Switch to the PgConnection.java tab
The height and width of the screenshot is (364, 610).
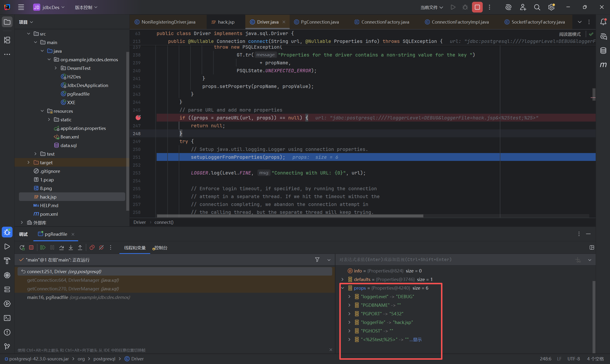(x=319, y=22)
